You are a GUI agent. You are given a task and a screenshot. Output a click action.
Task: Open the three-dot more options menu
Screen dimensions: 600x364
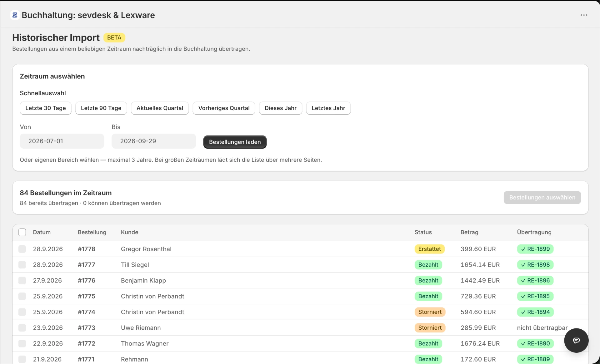click(584, 15)
